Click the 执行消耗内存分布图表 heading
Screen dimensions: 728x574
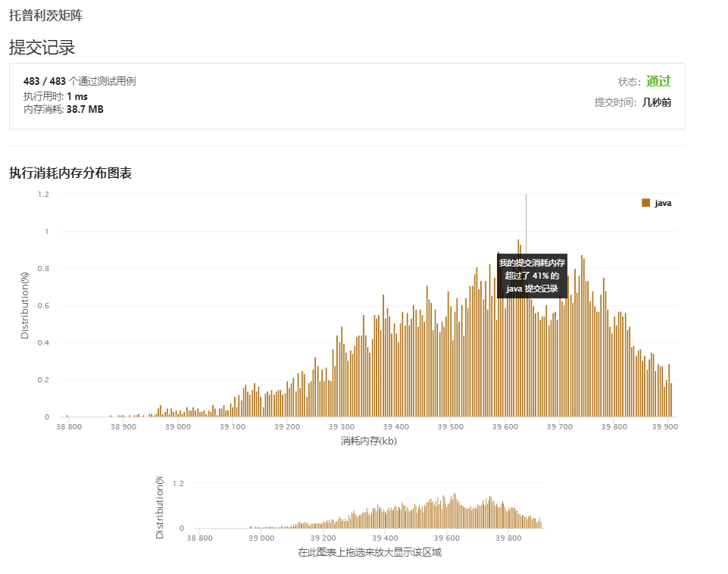(x=70, y=173)
